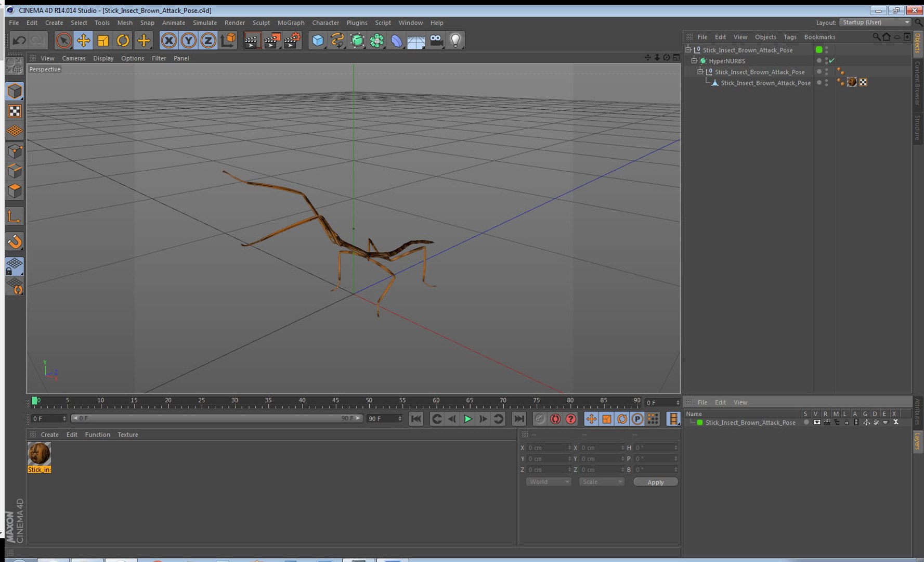
Task: Open the World coordinate dropdown
Action: pos(549,482)
